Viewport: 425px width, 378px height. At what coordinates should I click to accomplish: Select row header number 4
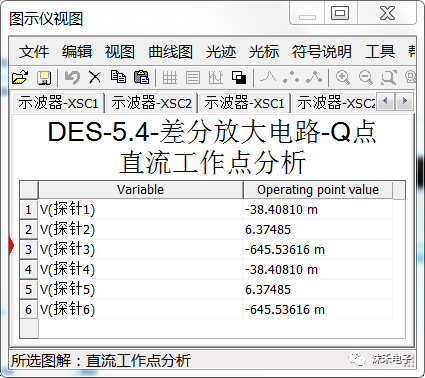(29, 270)
